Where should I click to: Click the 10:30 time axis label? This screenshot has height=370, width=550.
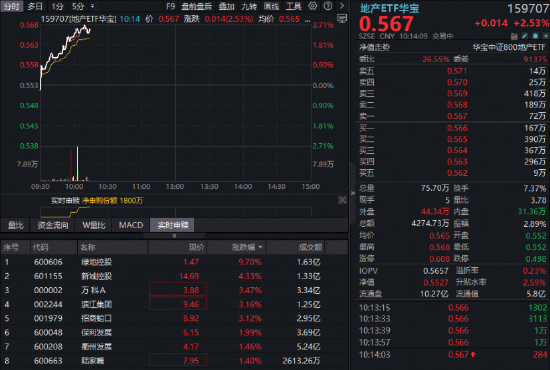point(107,187)
